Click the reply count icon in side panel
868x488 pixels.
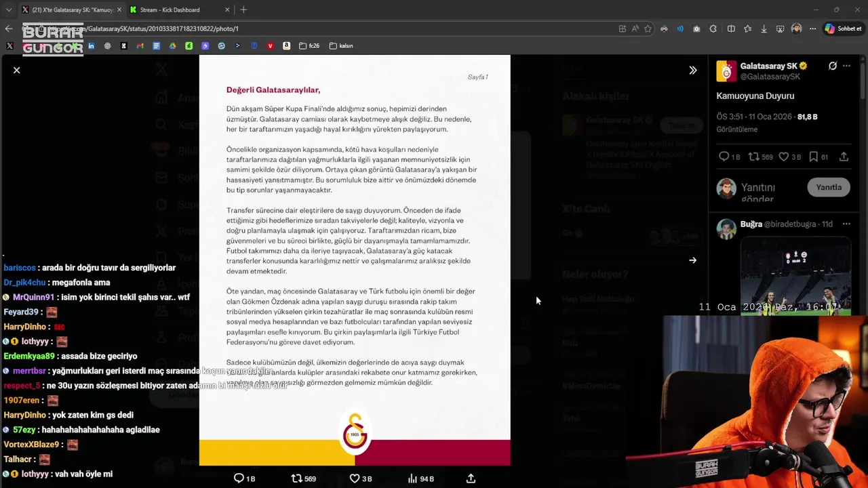click(x=724, y=157)
